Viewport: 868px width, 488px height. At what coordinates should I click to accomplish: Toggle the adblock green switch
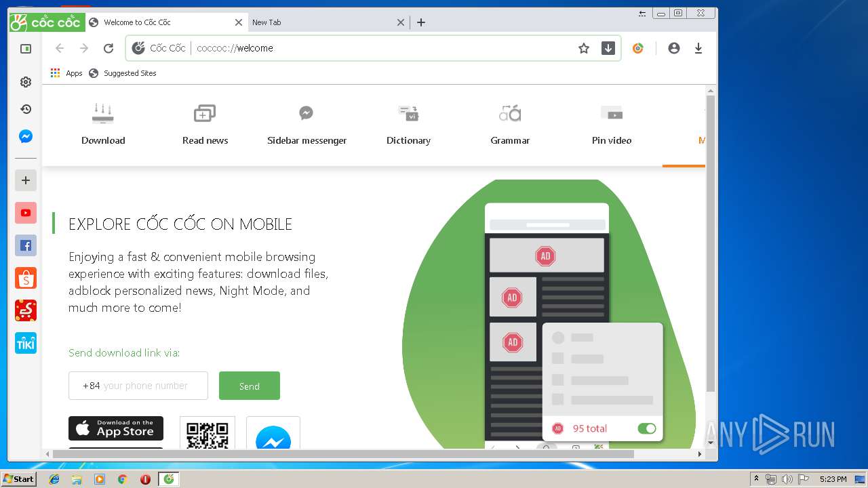[647, 428]
